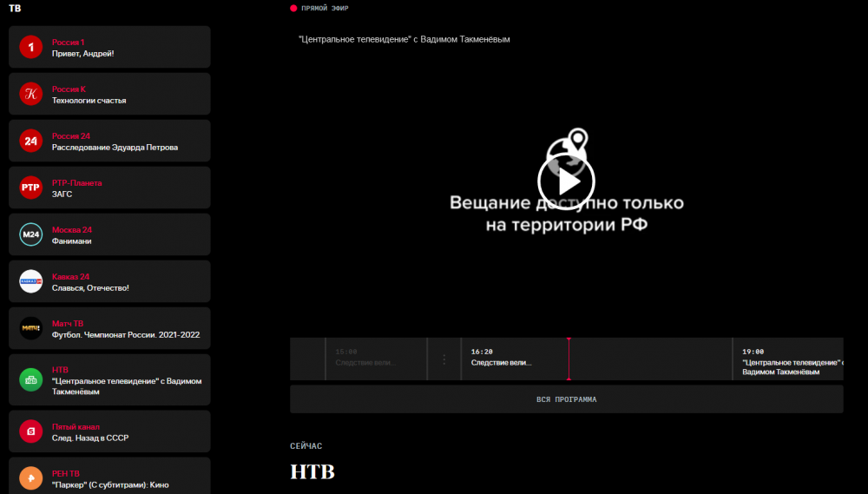Open the full program schedule (Вся программа)
This screenshot has height=494, width=868.
pyautogui.click(x=566, y=399)
